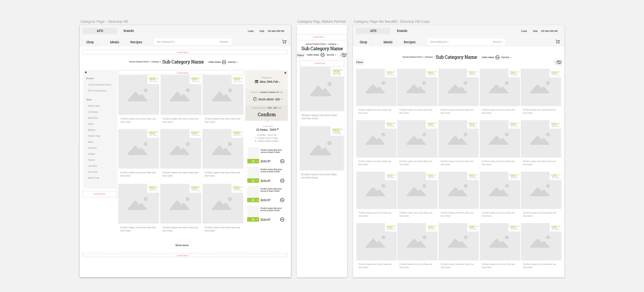
Task: Click the Confirm button in the cart summary
Action: point(266,114)
